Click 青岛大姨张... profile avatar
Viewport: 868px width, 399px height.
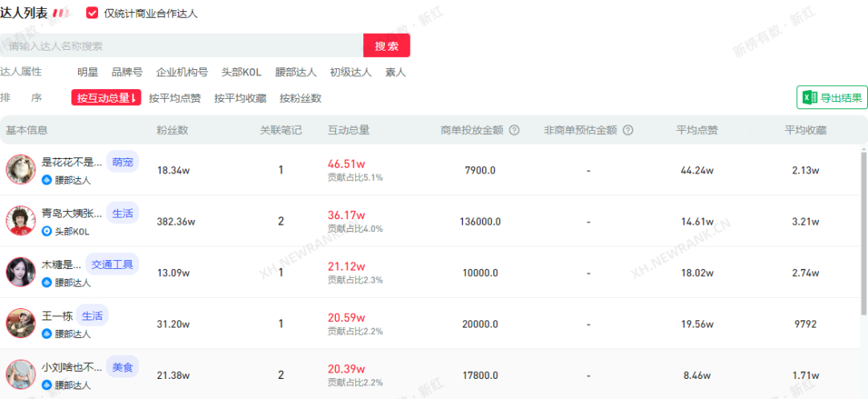[x=20, y=221]
